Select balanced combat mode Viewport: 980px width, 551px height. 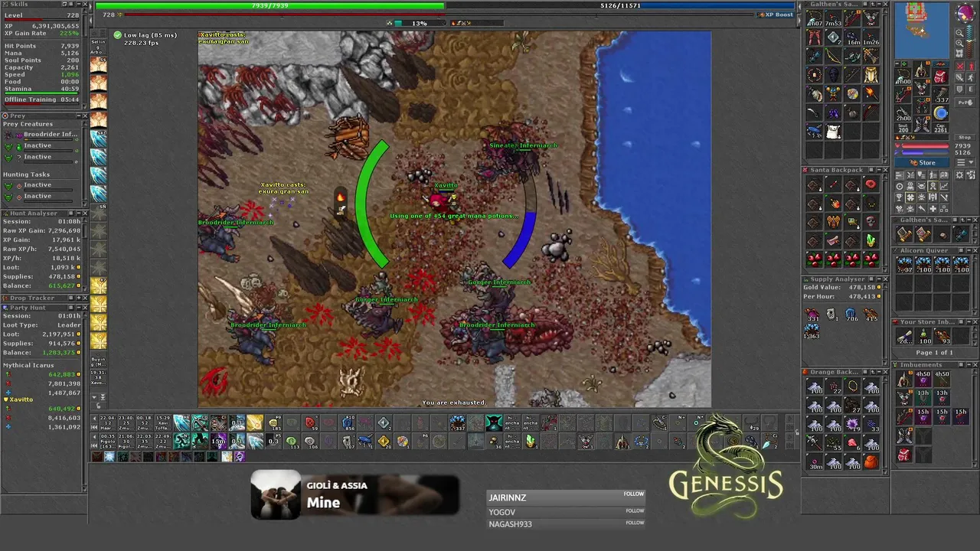click(x=959, y=77)
